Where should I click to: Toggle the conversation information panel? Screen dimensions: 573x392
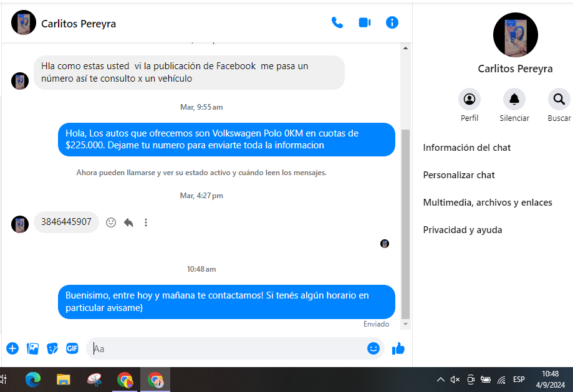pos(392,22)
